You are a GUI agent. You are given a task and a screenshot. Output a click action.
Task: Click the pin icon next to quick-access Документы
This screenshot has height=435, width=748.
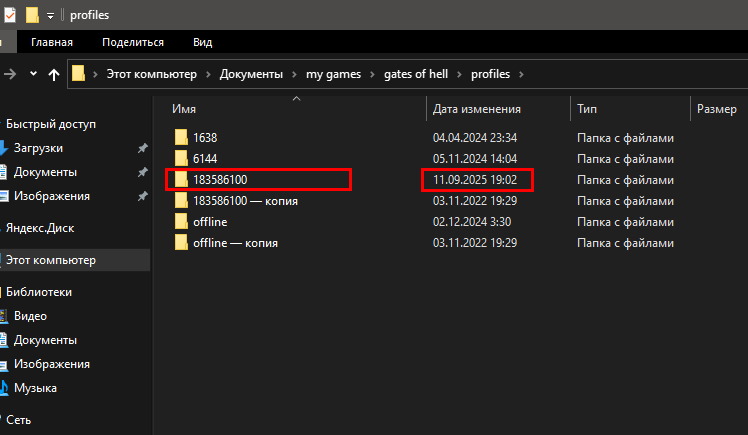(142, 172)
